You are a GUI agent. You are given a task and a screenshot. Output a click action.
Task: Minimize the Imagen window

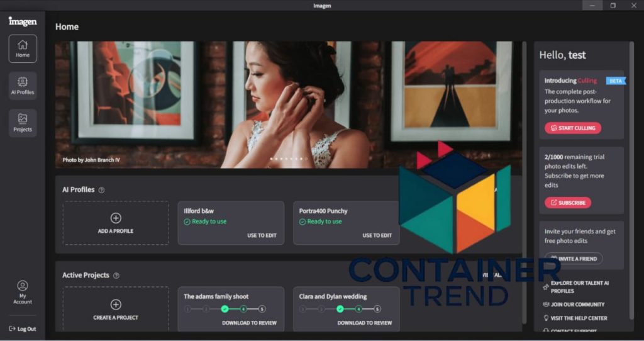(592, 5)
